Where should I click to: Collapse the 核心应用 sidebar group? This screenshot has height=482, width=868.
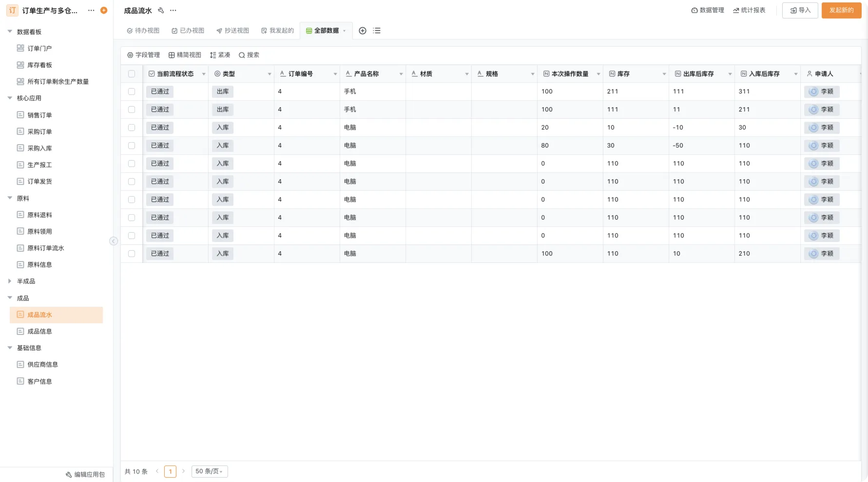coord(10,98)
